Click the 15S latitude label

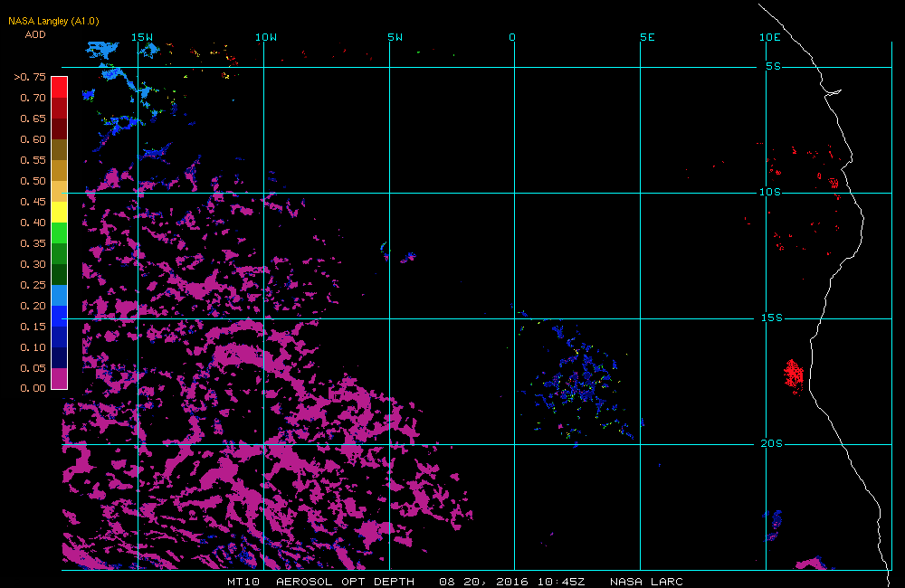click(x=772, y=318)
